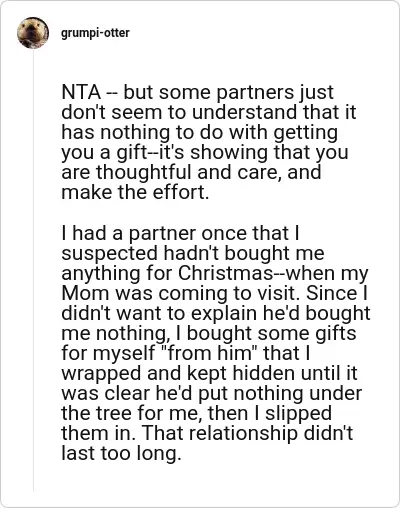Click the line "the tree for me, then I slipped"
Viewport: 400px width, 508px height.
[x=197, y=413]
